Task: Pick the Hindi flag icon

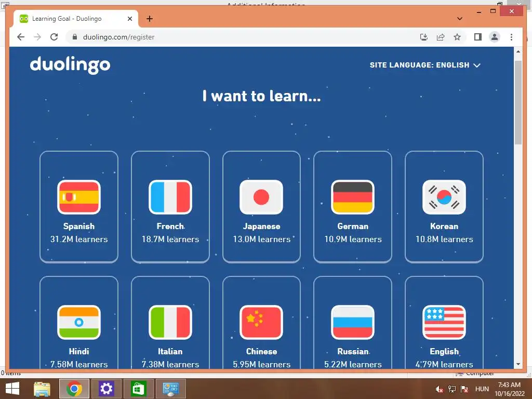Action: tap(79, 322)
